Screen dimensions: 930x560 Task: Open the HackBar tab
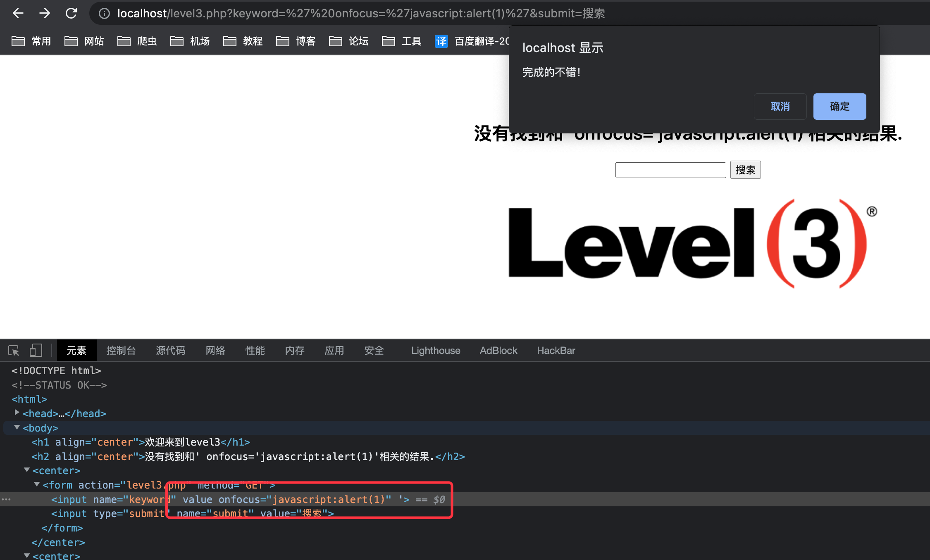pos(556,351)
